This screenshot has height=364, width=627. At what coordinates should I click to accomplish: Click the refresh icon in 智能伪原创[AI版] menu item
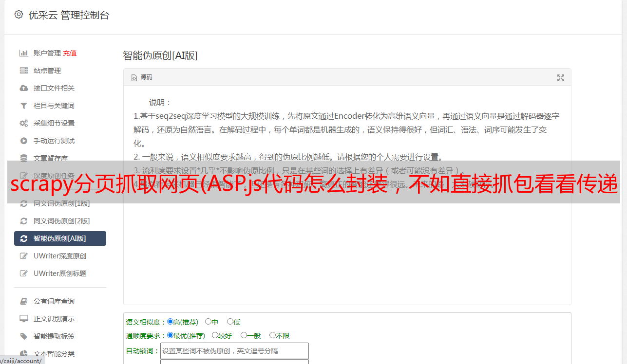point(23,238)
